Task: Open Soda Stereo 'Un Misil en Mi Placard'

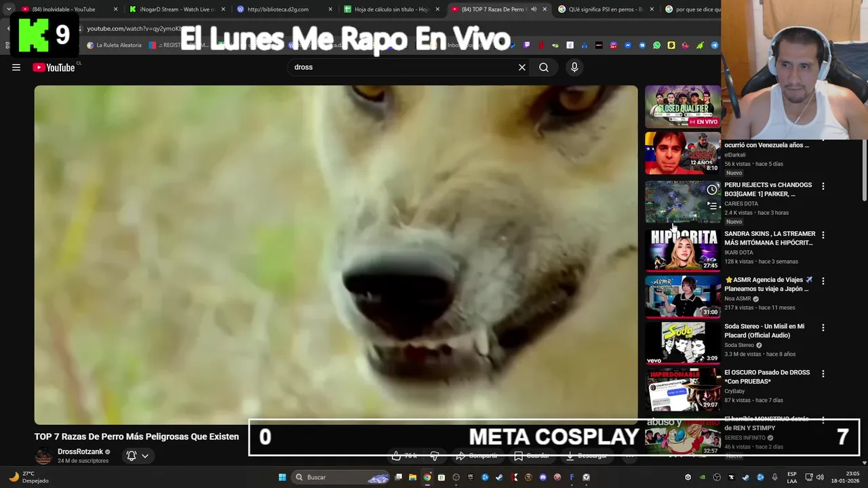Action: click(764, 331)
